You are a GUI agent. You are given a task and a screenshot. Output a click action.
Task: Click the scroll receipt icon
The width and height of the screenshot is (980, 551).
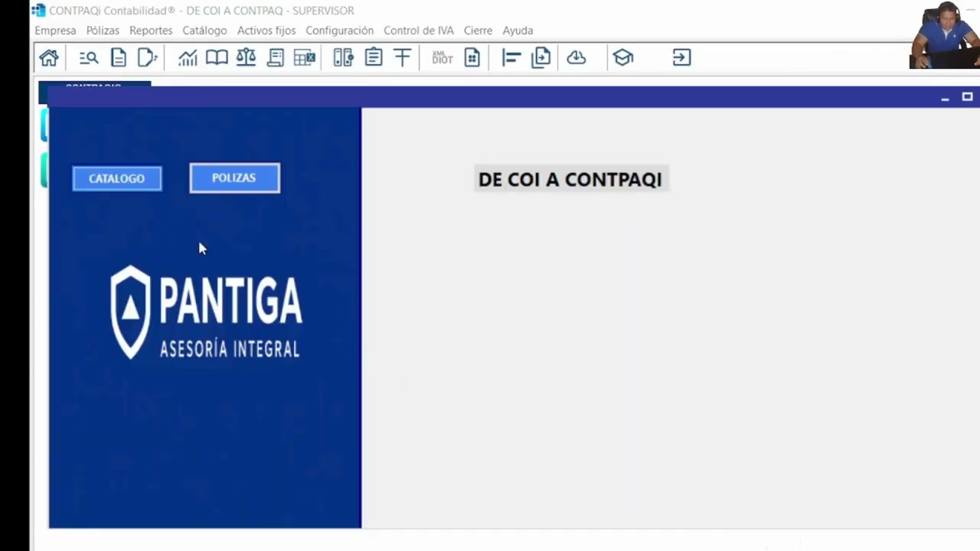276,57
